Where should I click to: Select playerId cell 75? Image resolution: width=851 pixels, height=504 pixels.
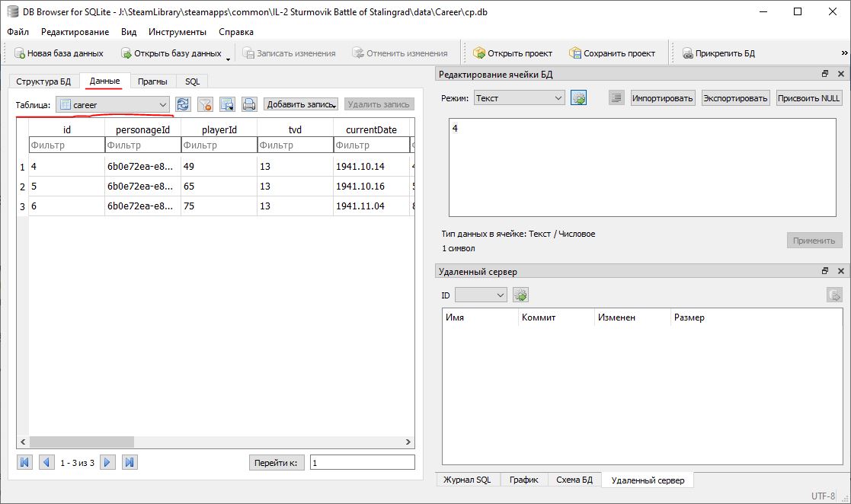pyautogui.click(x=219, y=206)
